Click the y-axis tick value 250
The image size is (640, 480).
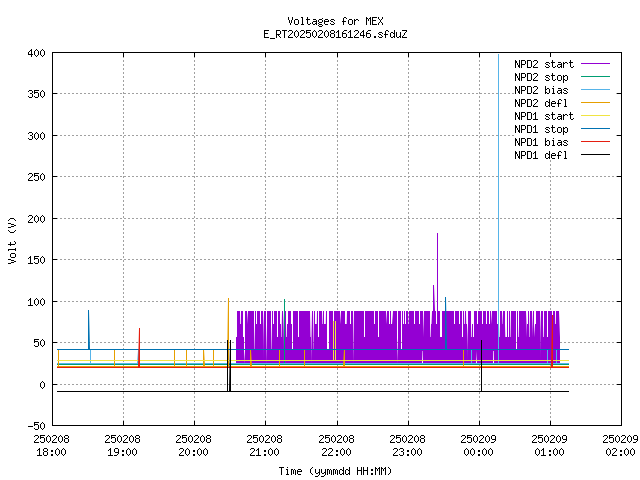tap(36, 177)
